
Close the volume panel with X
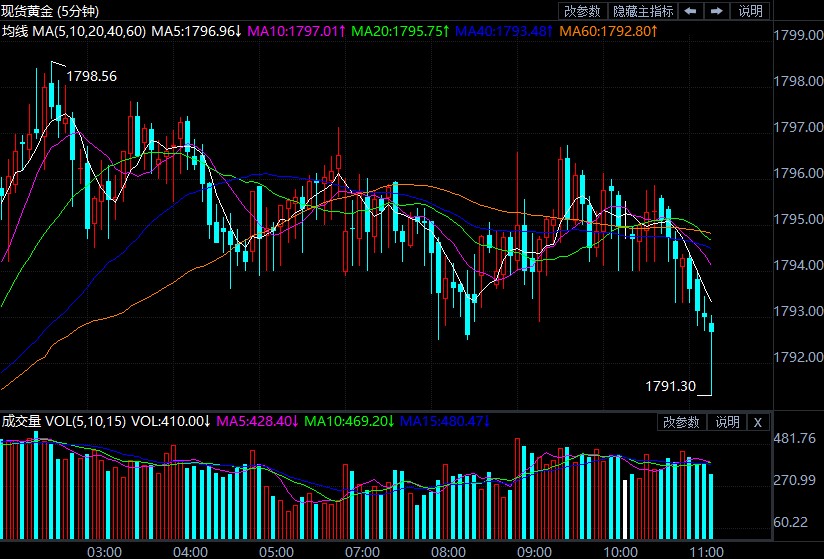tap(758, 422)
